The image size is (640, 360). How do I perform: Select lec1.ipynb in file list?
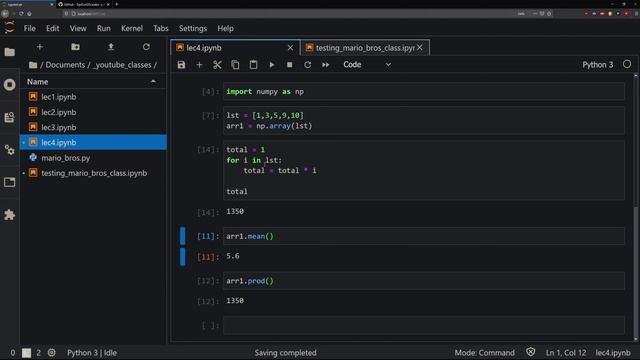click(93, 97)
